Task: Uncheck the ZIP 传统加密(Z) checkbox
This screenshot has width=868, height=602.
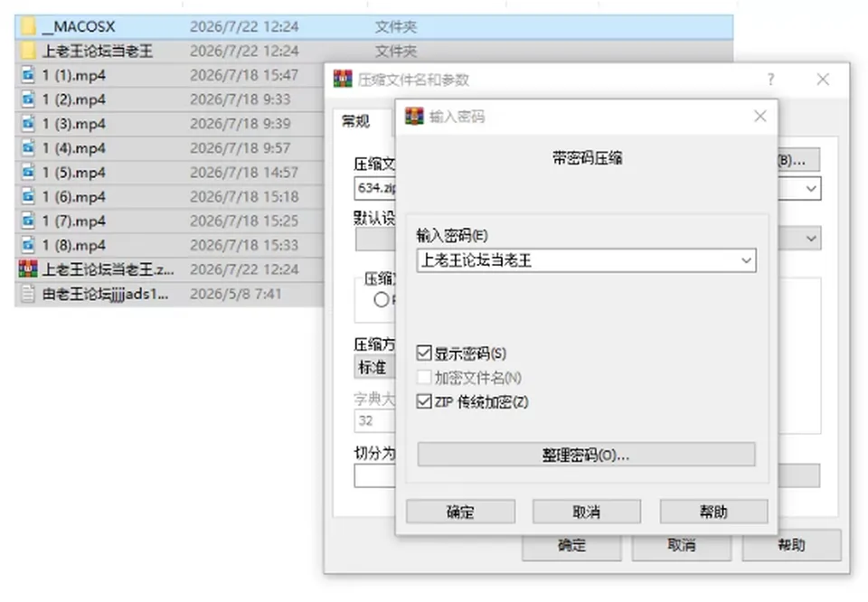Action: click(424, 401)
